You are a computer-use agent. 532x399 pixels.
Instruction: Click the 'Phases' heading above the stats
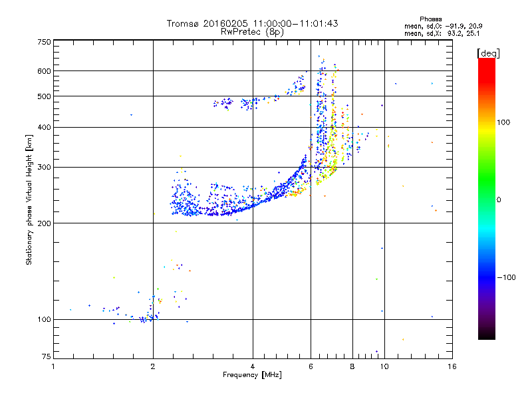[x=430, y=19]
